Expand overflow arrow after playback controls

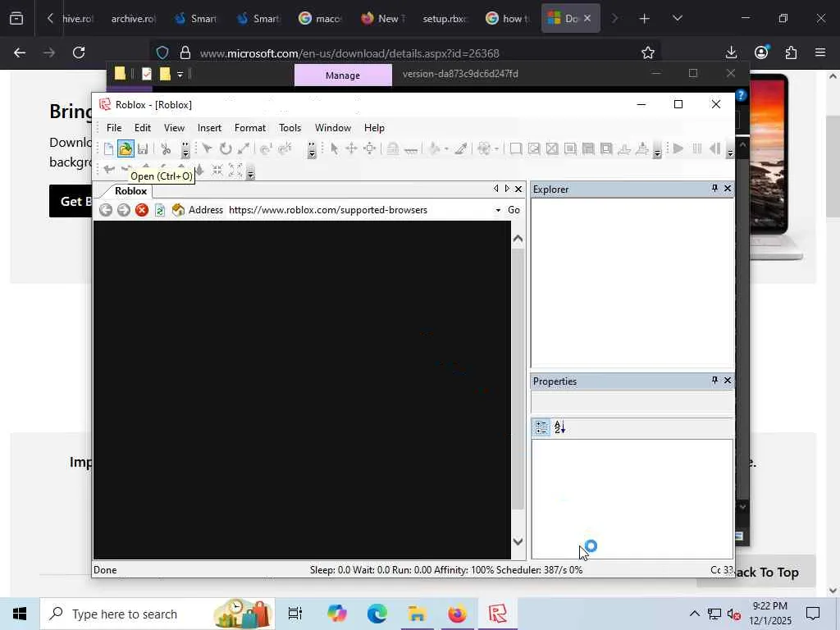[729, 150]
